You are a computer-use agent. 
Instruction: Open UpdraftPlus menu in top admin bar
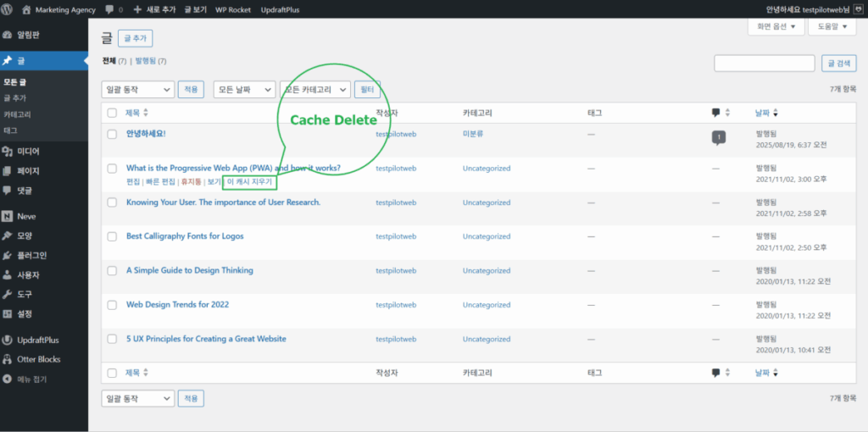click(x=287, y=9)
